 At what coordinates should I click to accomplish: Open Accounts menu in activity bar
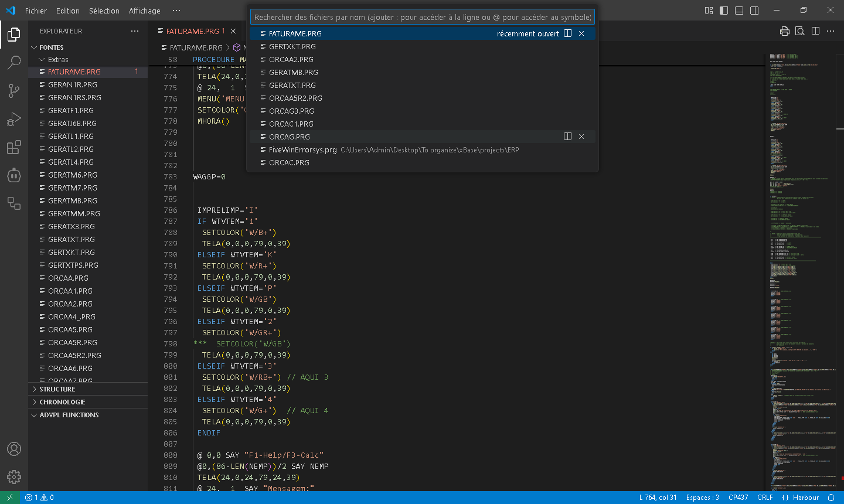pyautogui.click(x=14, y=449)
